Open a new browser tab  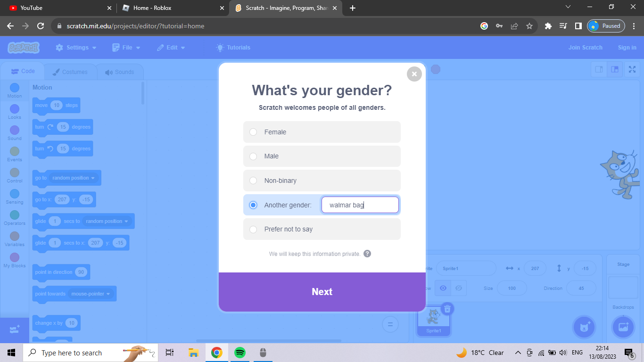click(353, 8)
